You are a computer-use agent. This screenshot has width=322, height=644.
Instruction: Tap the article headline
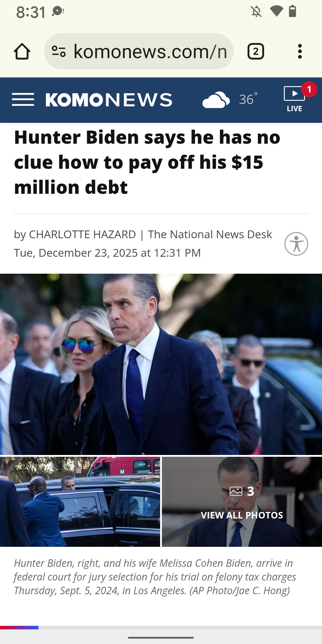pyautogui.click(x=147, y=162)
